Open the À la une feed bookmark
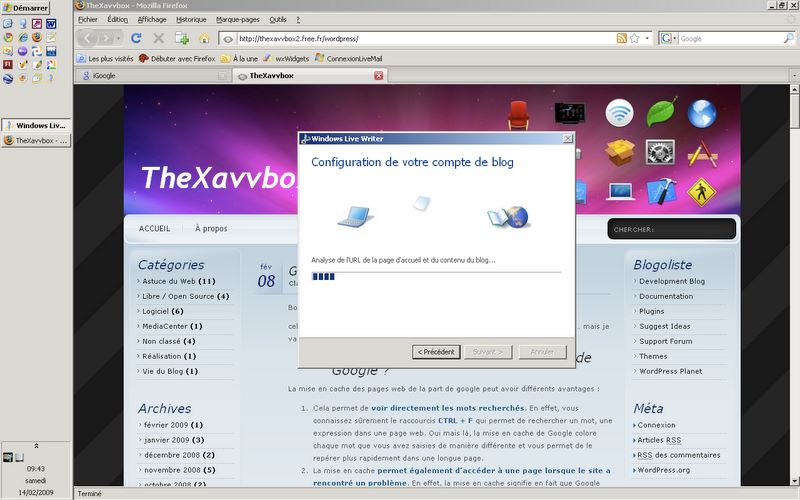Image resolution: width=800 pixels, height=500 pixels. point(239,59)
